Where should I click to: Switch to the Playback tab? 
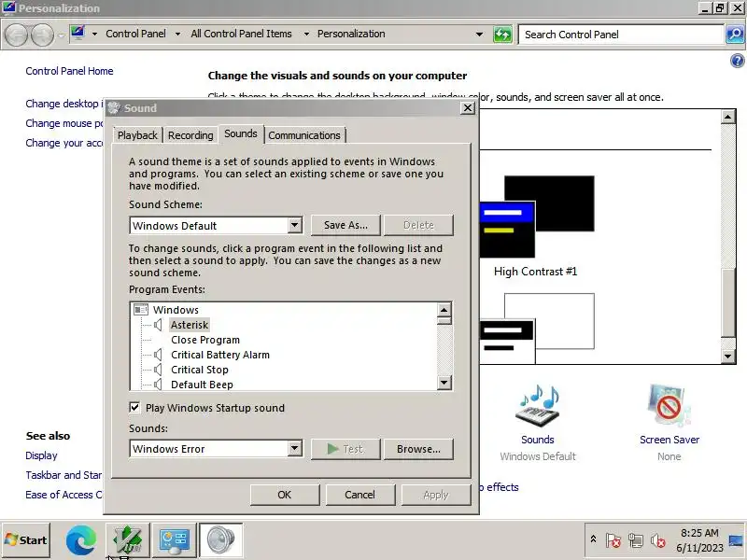[137, 135]
